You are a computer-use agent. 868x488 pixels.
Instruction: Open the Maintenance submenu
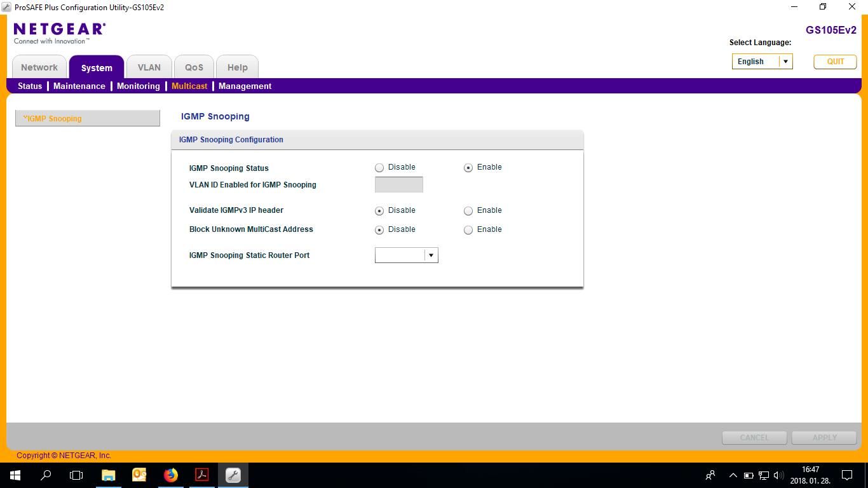tap(79, 86)
